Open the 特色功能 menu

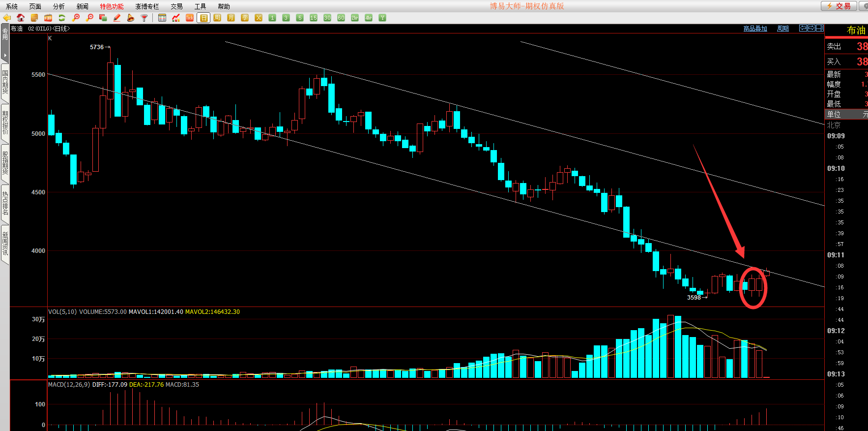(112, 6)
